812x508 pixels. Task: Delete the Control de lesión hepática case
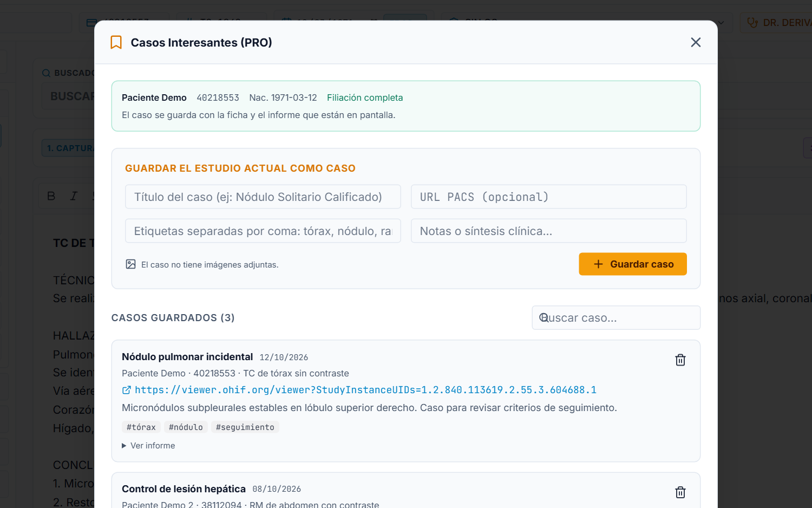click(680, 492)
